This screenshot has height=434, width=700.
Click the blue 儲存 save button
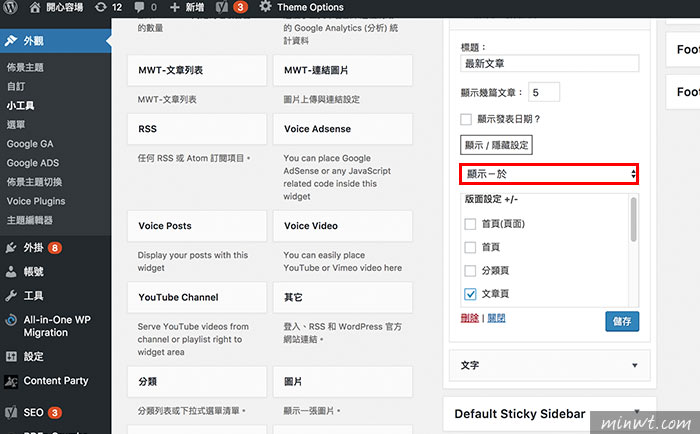622,321
